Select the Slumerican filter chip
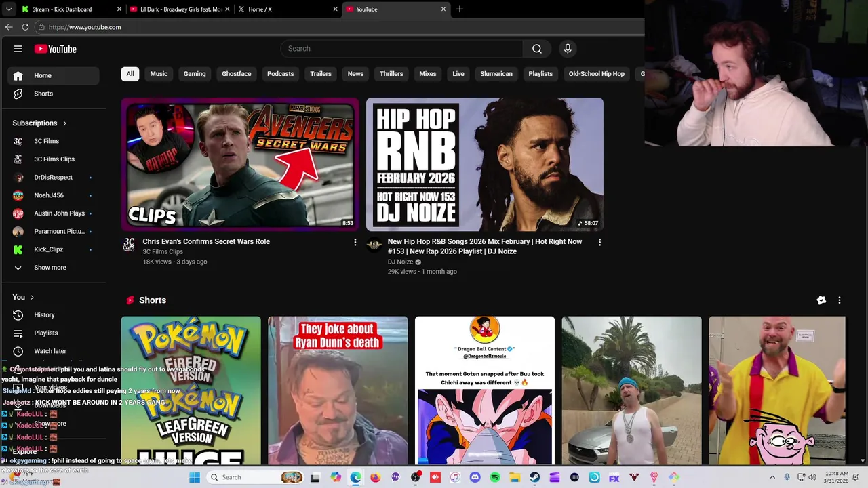868x488 pixels. (x=496, y=74)
